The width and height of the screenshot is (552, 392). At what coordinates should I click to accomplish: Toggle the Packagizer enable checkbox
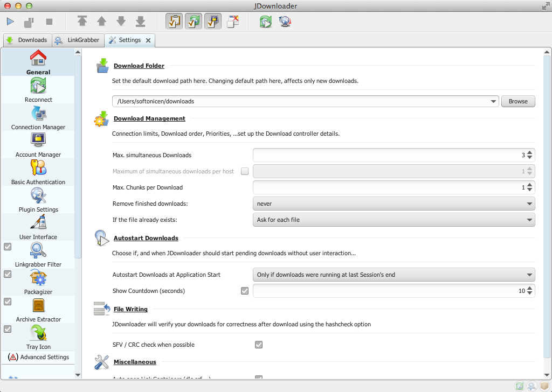(8, 274)
